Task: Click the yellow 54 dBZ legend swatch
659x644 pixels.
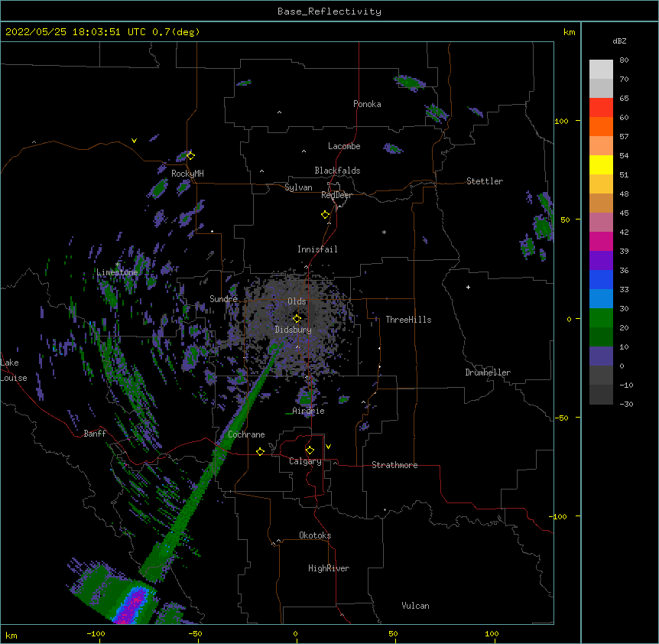Action: pyautogui.click(x=601, y=164)
